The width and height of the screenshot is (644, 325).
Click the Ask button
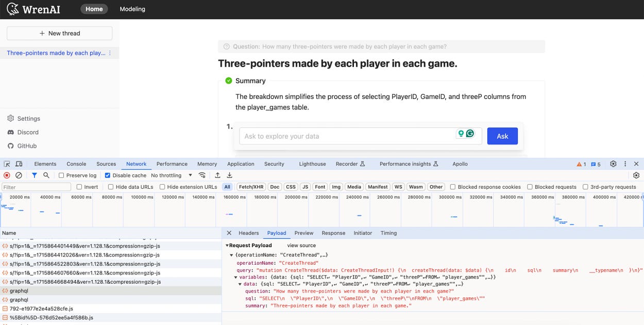(x=502, y=136)
